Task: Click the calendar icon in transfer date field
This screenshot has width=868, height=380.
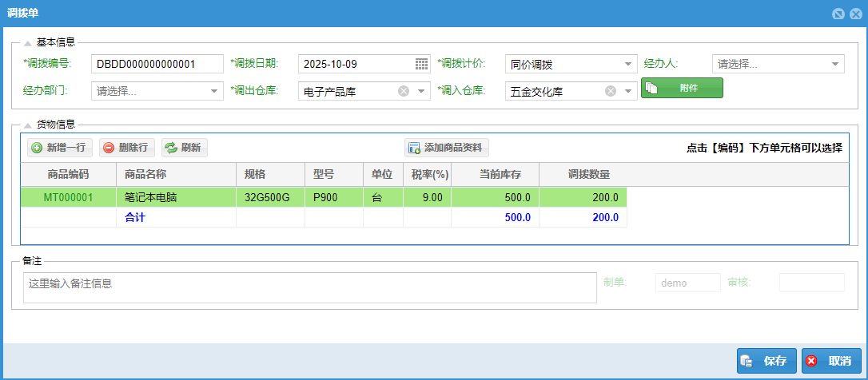Action: point(421,65)
